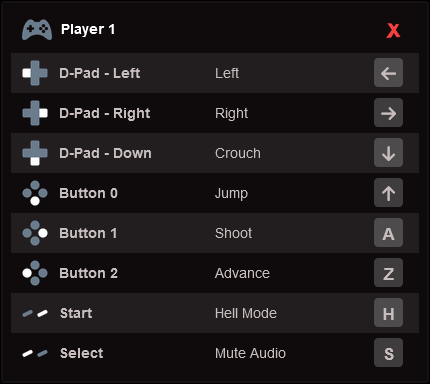
Task: Change the A key binding for Shoot
Action: (x=388, y=233)
